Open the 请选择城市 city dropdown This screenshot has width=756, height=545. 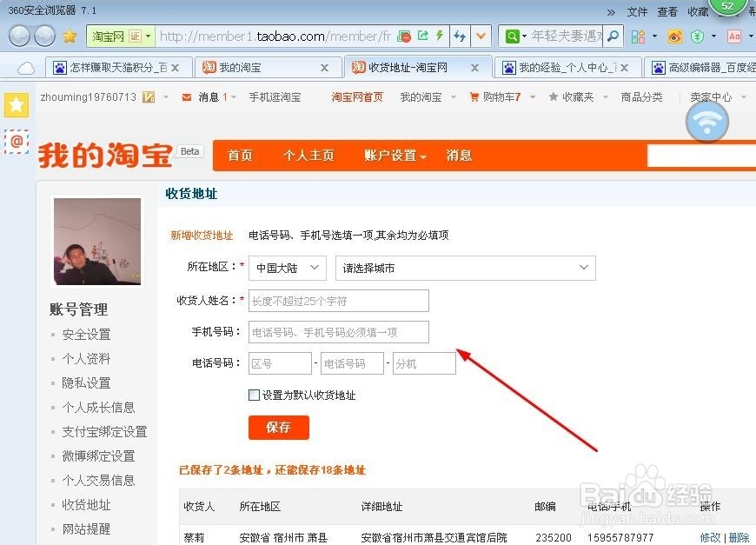coord(465,268)
